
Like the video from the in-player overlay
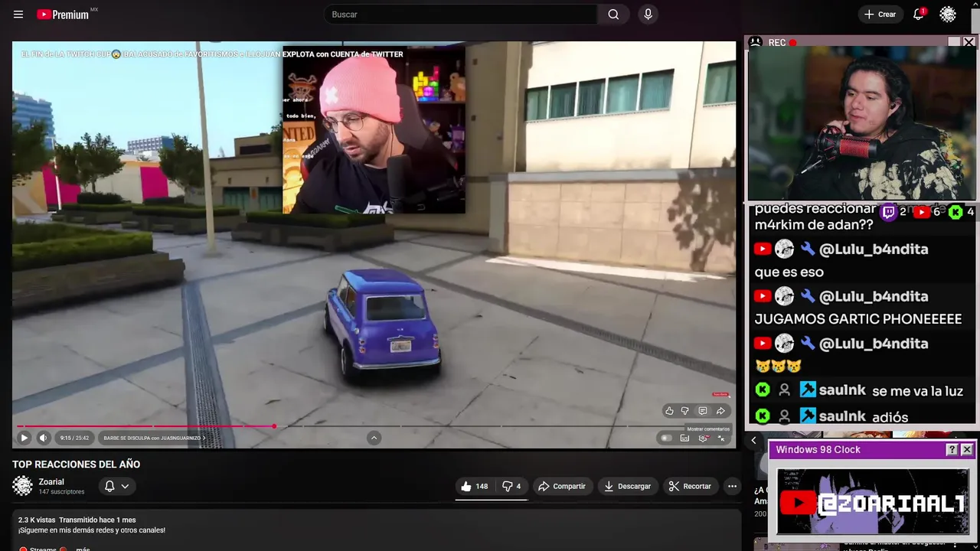[x=669, y=411]
